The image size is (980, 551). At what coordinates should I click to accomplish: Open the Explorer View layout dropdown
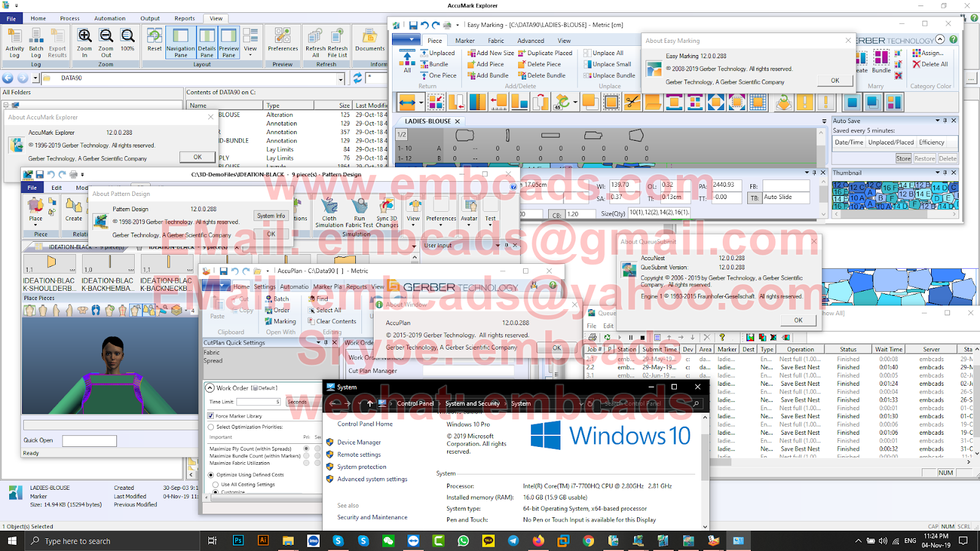coord(251,43)
